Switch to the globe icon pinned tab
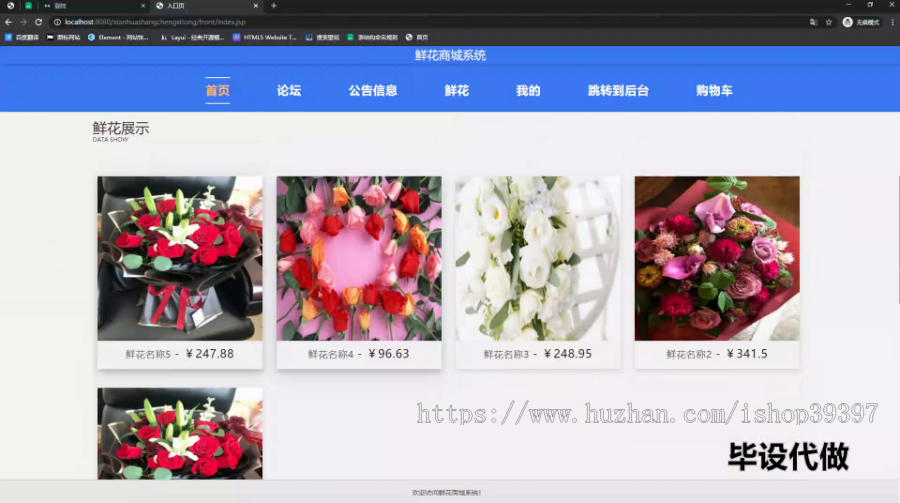 (10, 6)
